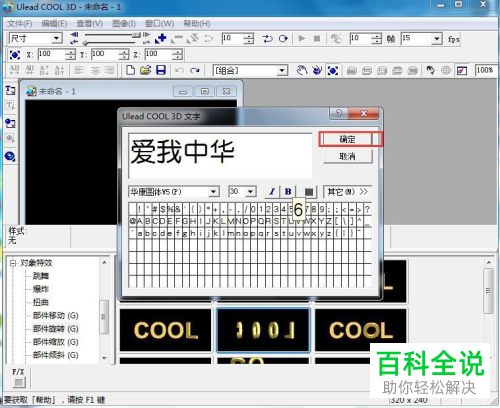
Task: Click the Edit graphic tool icon
Action: [x=10, y=138]
